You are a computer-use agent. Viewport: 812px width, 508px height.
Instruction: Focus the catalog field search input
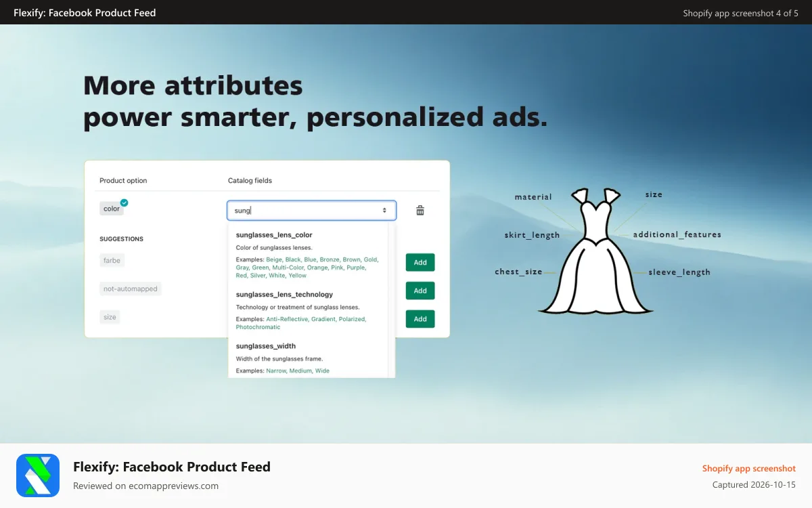pyautogui.click(x=311, y=211)
